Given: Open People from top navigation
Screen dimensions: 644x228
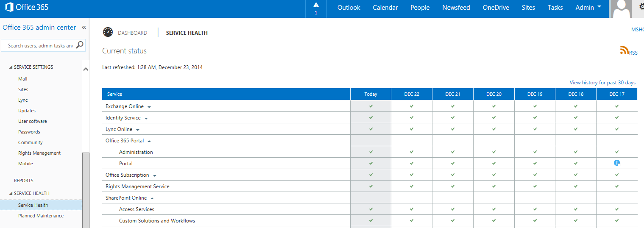Looking at the screenshot, I should [420, 7].
